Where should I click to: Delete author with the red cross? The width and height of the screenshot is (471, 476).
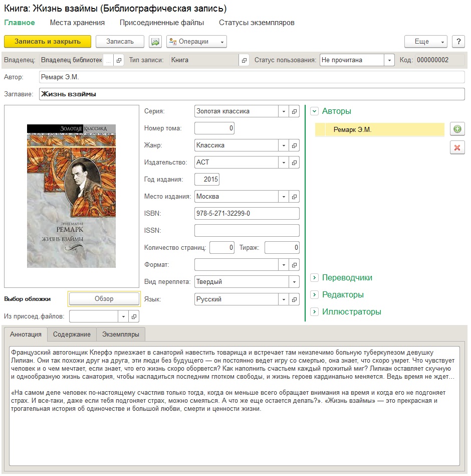click(x=457, y=147)
